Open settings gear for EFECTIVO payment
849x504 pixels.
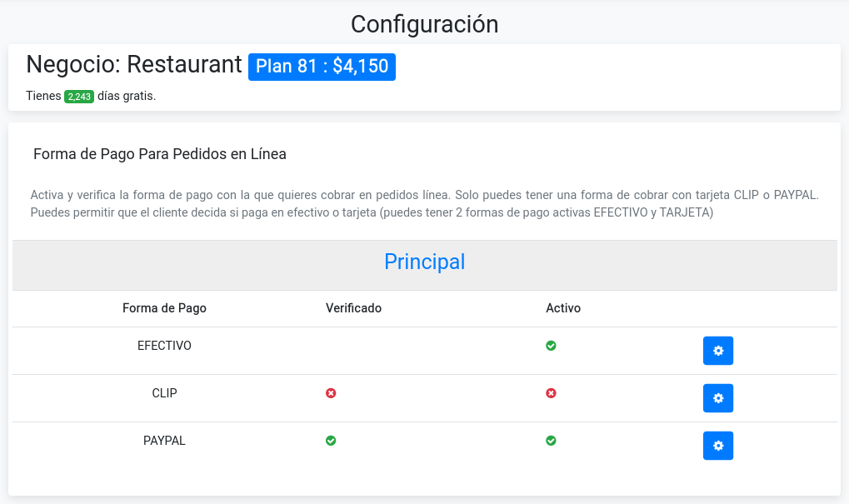click(x=718, y=351)
